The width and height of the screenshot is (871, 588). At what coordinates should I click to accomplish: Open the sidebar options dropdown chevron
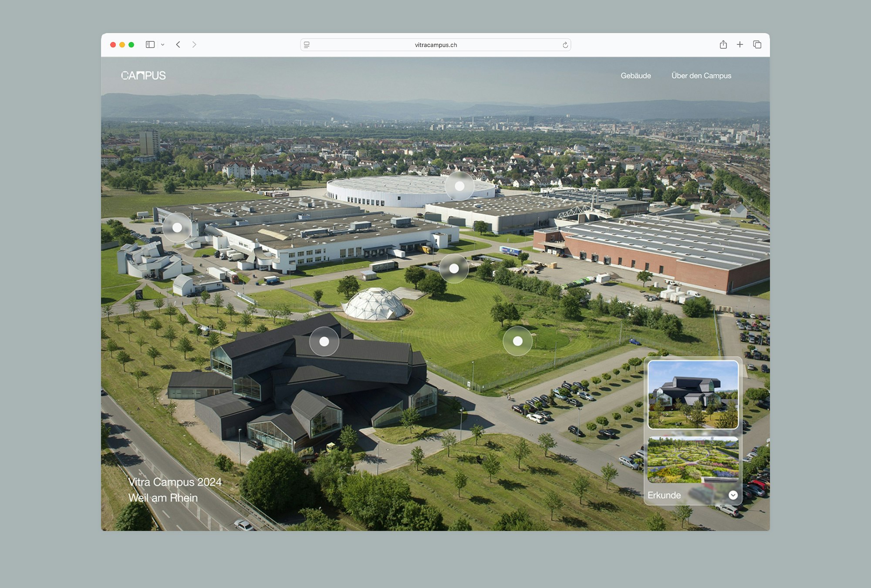(162, 45)
